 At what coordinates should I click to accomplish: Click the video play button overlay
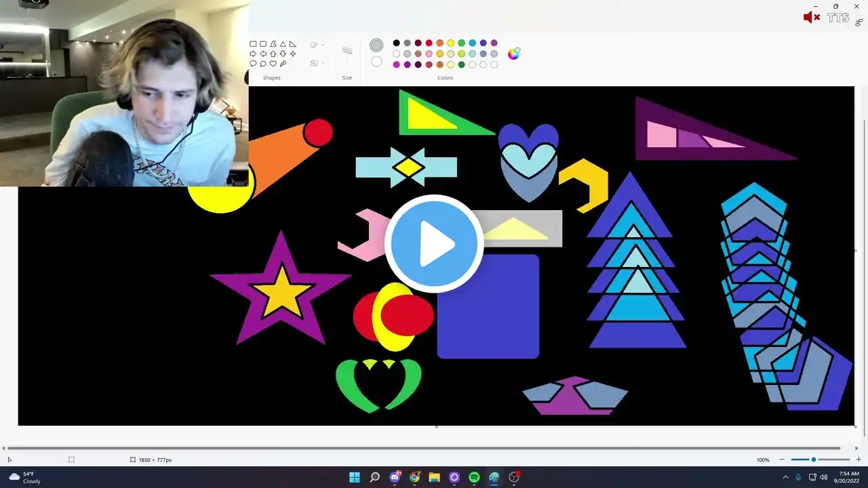click(x=434, y=244)
